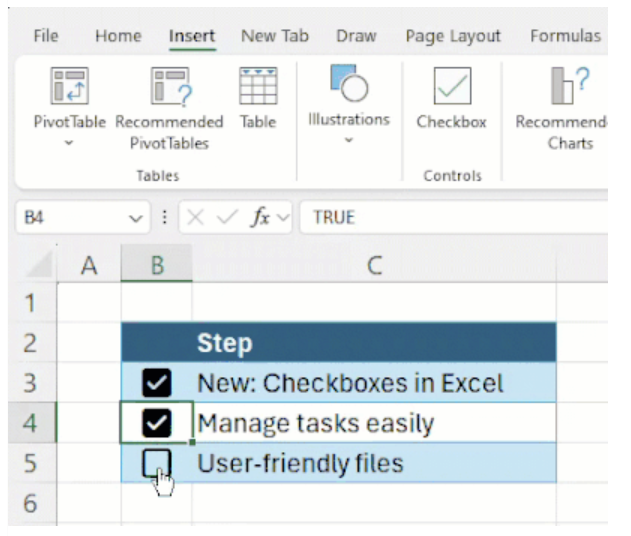Insert a Checkbox control
The image size is (631, 536).
click(452, 97)
